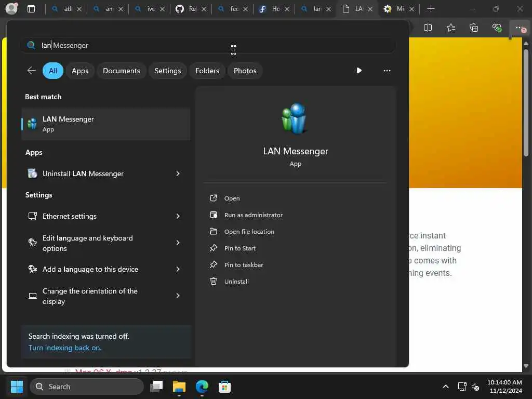The image size is (532, 399).
Task: Open Microsoft Store from taskbar
Action: [224, 387]
